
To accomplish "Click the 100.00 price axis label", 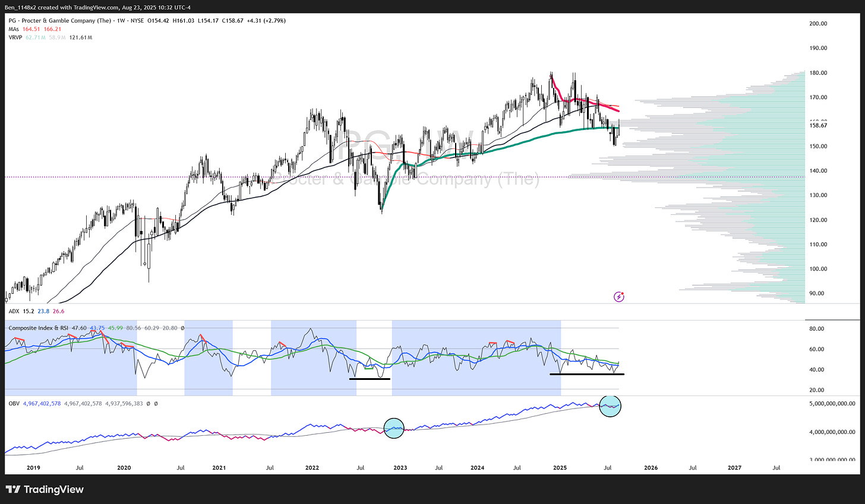I will point(818,269).
